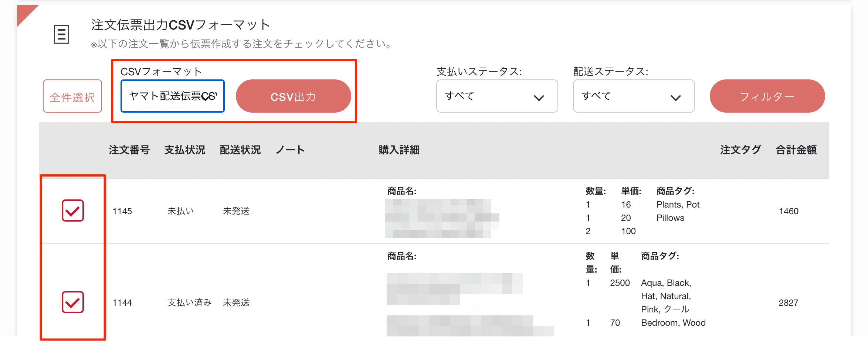
Task: Click order number 1145
Action: click(x=122, y=211)
